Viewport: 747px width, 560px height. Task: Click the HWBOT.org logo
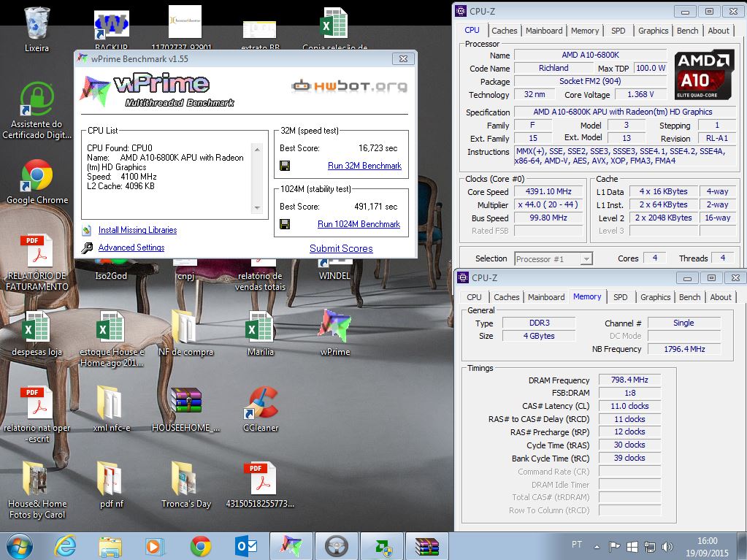[350, 85]
